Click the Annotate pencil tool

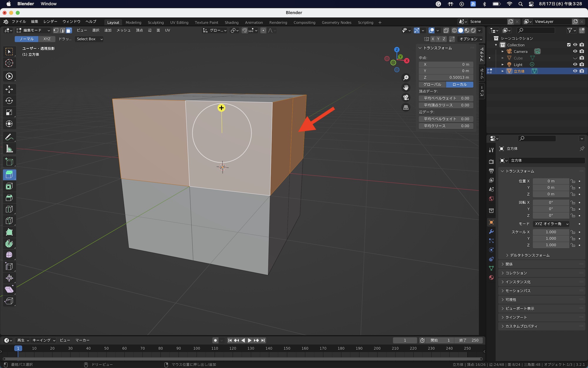pos(9,137)
